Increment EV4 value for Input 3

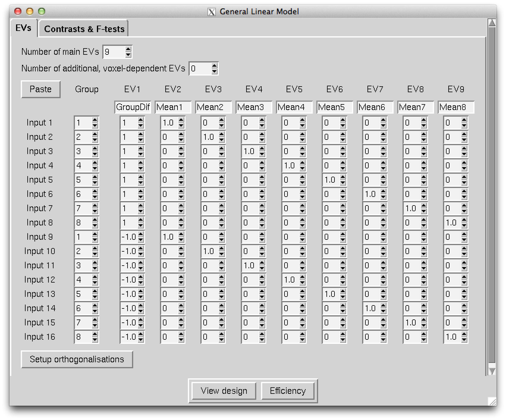[262, 149]
